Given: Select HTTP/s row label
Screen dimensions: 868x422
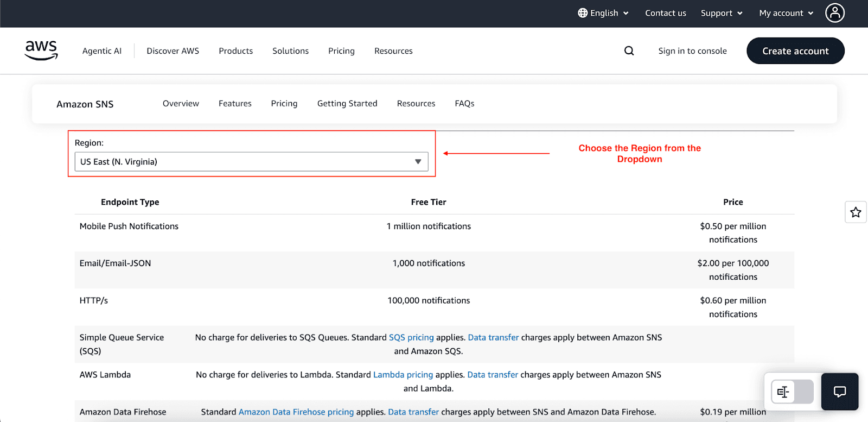Looking at the screenshot, I should [x=94, y=300].
